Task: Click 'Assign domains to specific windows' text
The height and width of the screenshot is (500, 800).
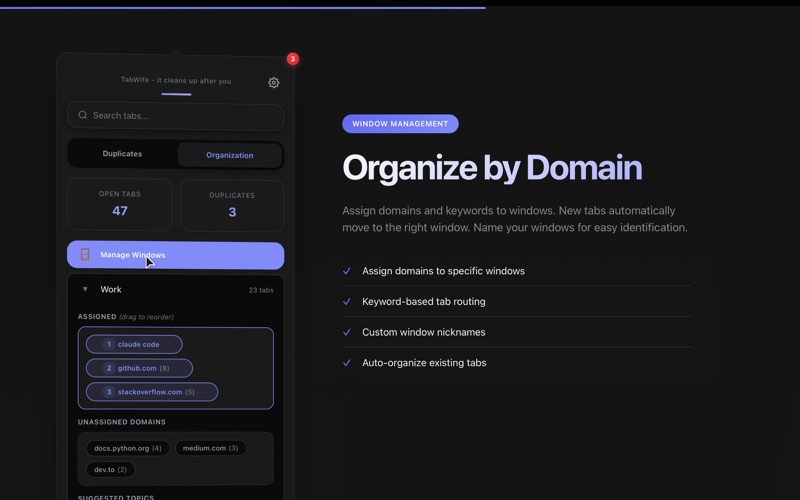Action: 443,271
